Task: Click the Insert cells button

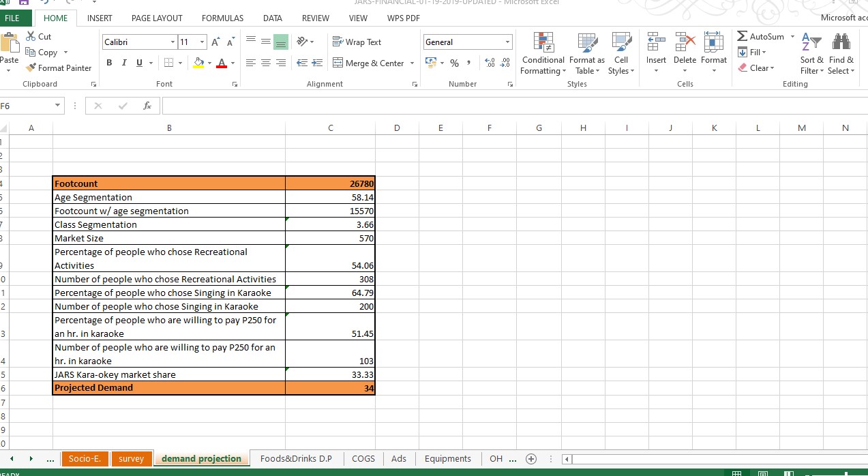Action: 656,53
